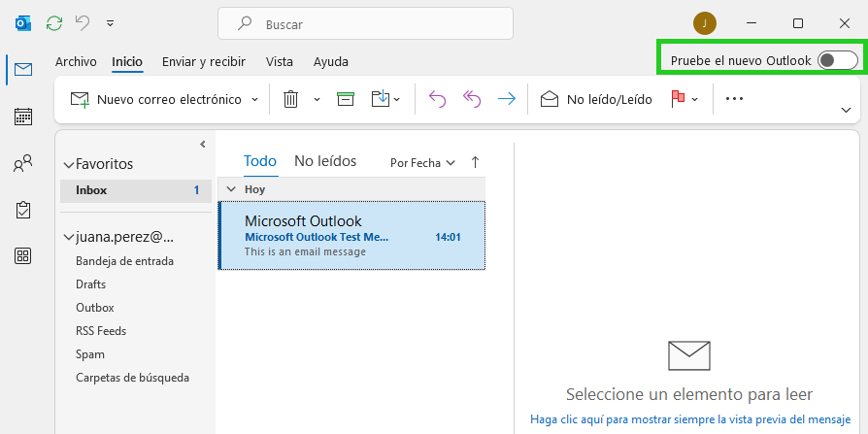Open the Calendar view in sidebar
Image resolution: width=868 pixels, height=434 pixels.
(23, 117)
